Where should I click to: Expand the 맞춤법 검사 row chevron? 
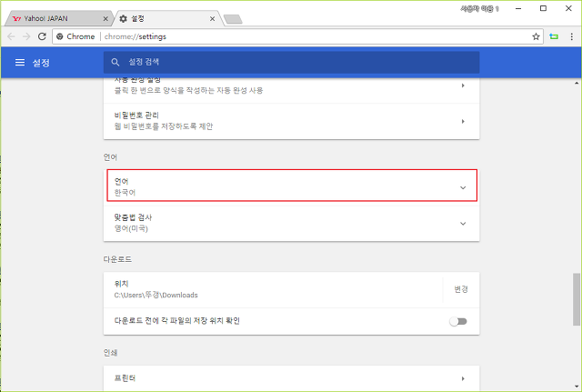click(x=463, y=224)
